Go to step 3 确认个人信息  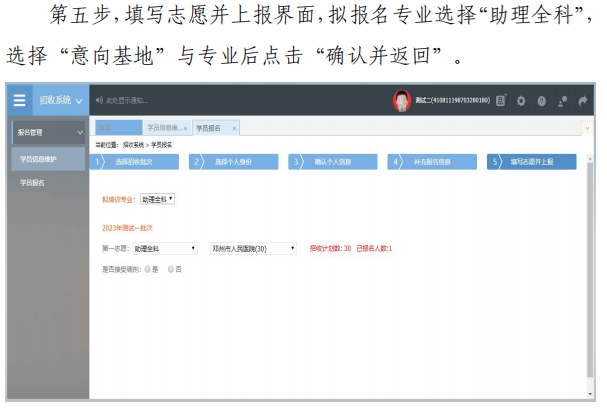click(333, 162)
